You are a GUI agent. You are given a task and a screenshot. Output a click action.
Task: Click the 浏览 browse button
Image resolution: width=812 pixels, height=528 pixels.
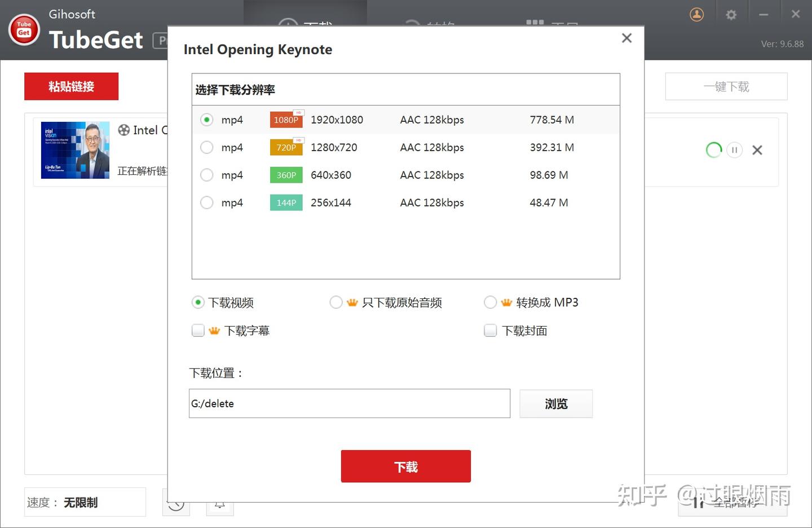pyautogui.click(x=556, y=404)
